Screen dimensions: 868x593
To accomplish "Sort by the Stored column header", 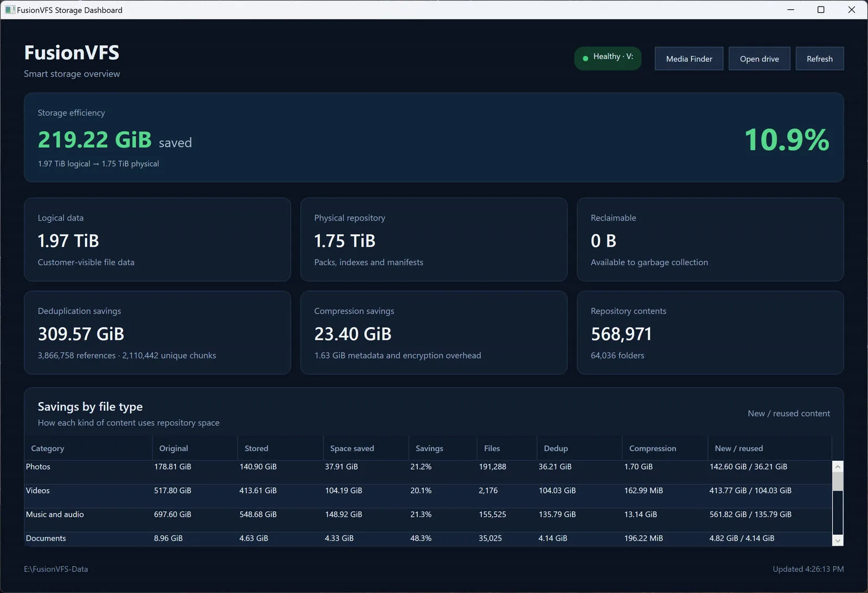I will pos(280,448).
